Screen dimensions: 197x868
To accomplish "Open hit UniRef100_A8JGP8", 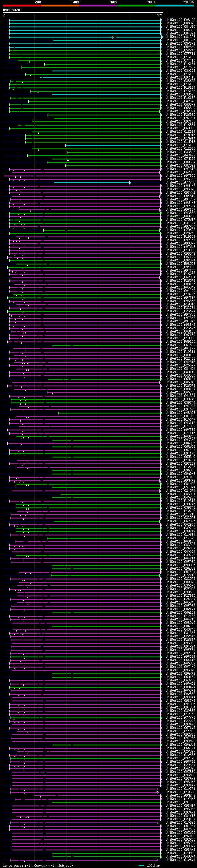I will [180, 37].
